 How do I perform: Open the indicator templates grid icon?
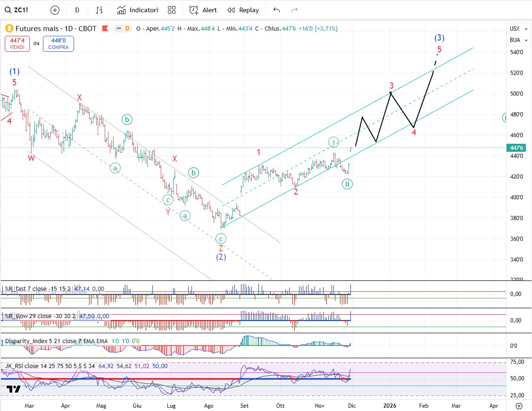coord(172,10)
